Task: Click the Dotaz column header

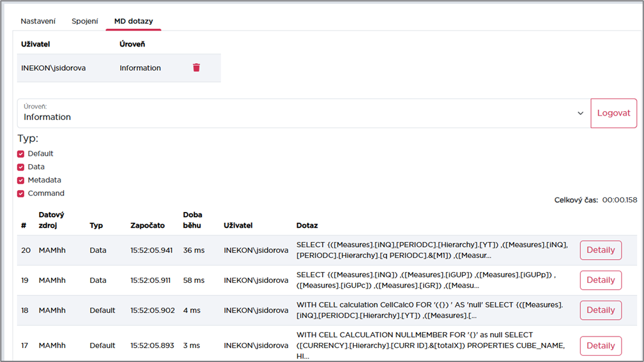Action: (307, 225)
